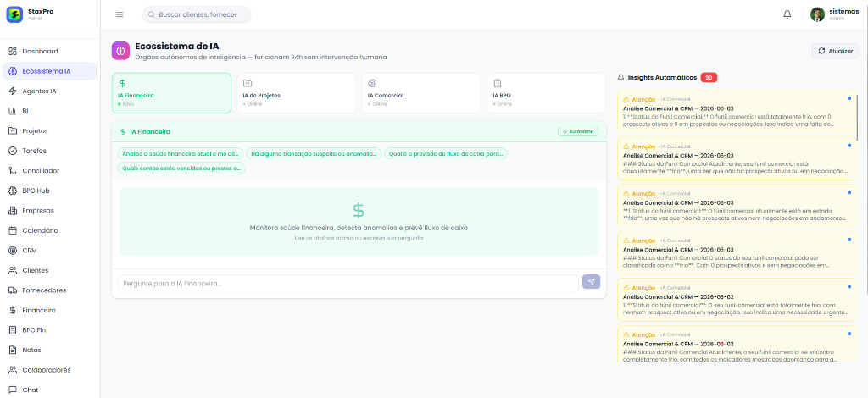Open Notas document icon in sidebar

(13, 350)
